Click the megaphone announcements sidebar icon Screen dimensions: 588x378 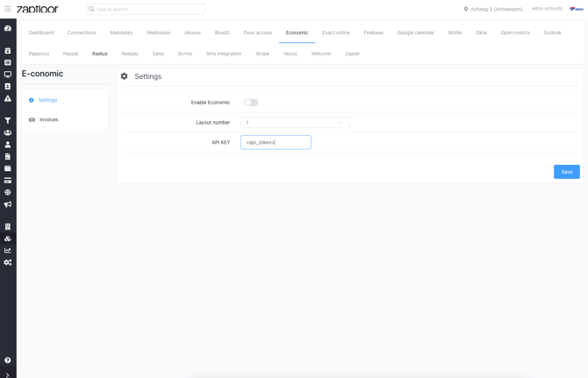[x=8, y=204]
